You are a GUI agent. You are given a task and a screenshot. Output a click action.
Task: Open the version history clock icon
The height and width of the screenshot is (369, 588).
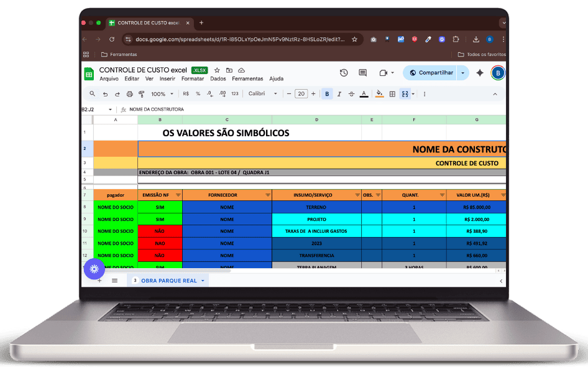[x=344, y=73]
